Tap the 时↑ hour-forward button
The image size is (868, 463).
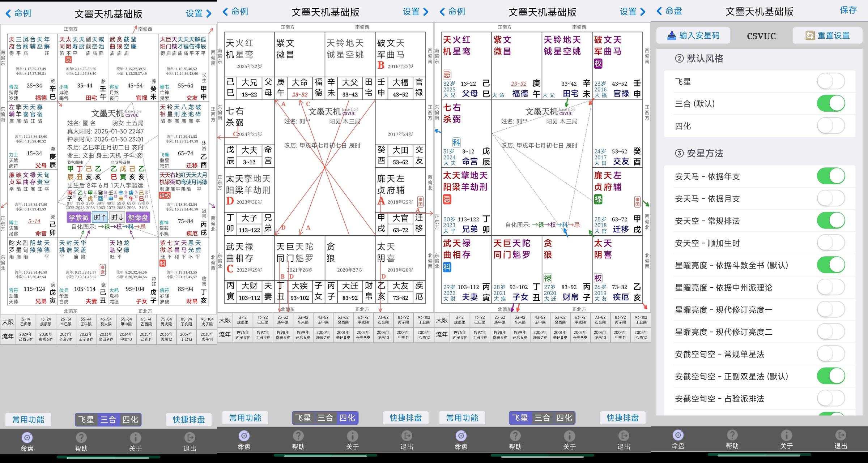pyautogui.click(x=100, y=217)
